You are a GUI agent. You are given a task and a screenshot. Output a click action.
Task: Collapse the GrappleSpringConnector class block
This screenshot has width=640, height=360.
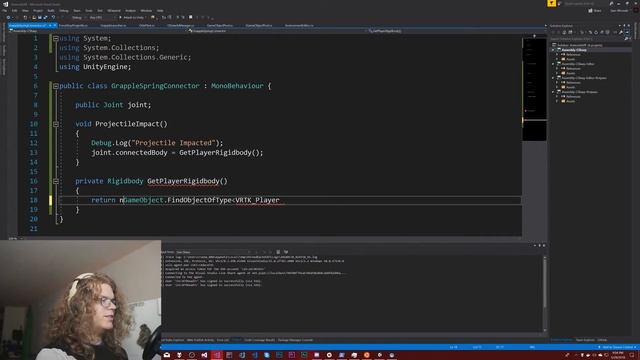56,86
